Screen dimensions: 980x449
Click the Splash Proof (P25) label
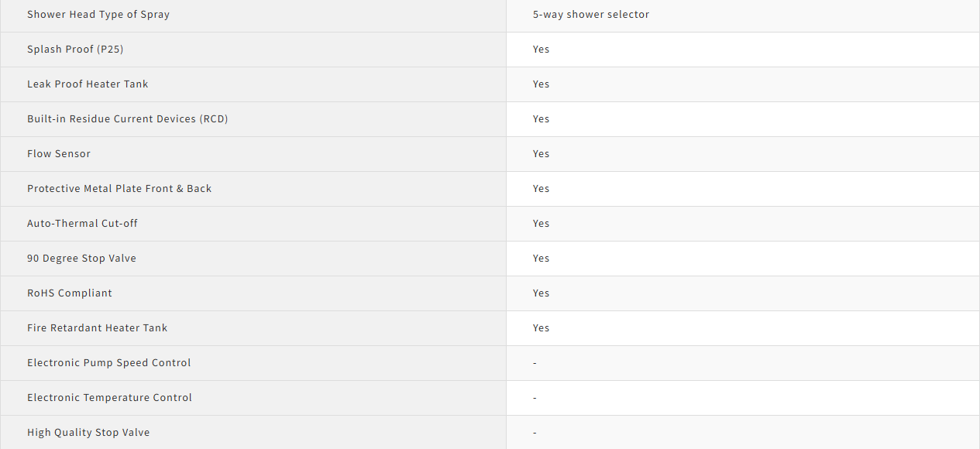point(75,50)
